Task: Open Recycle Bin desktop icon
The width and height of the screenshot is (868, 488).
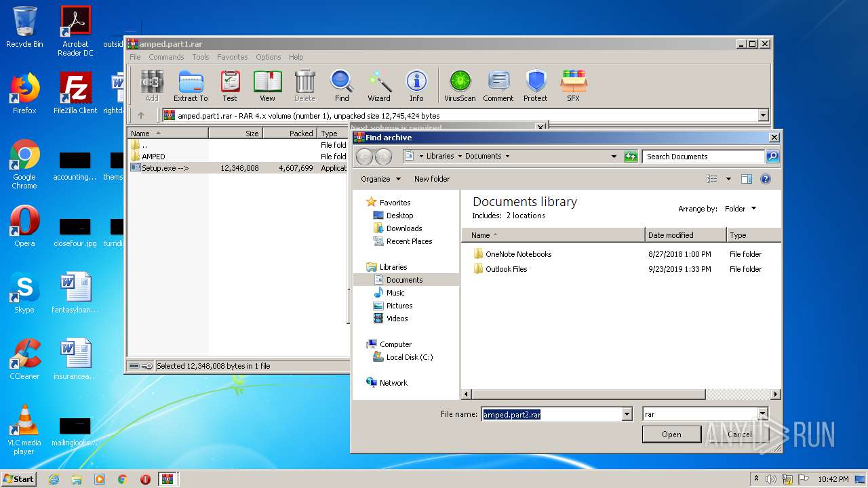Action: [24, 27]
